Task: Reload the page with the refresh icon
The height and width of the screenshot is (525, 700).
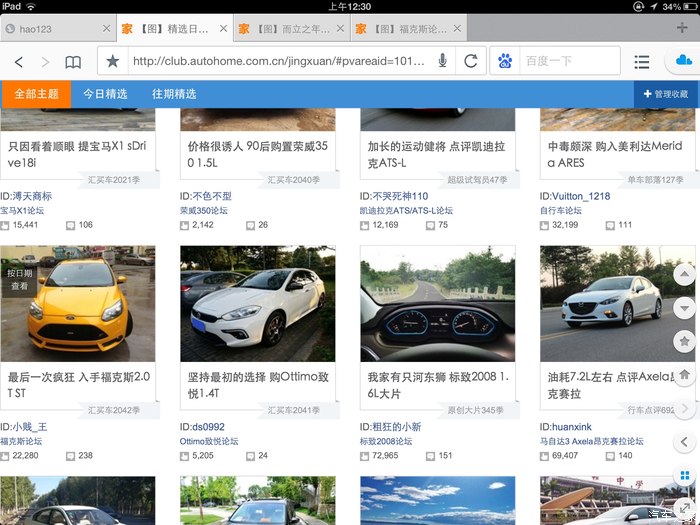Action: pos(469,62)
